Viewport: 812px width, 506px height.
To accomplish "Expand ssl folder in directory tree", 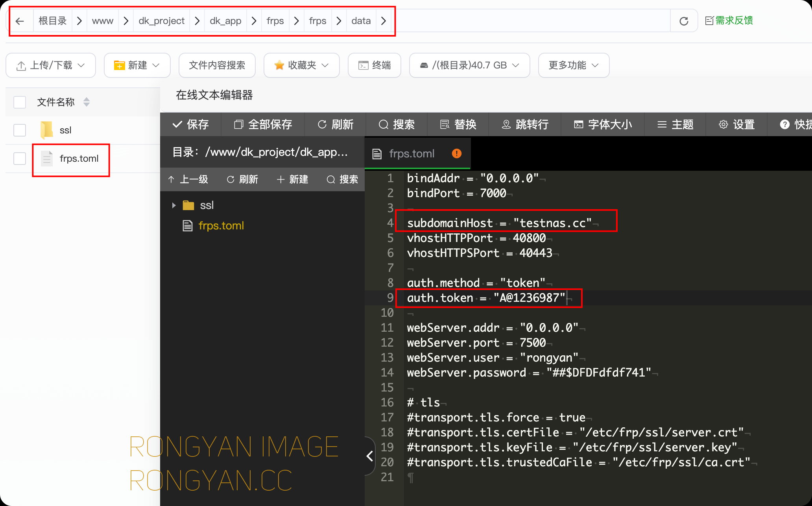I will 173,205.
